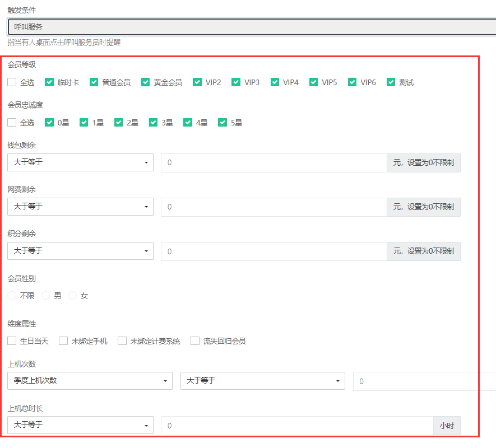Check the 流失回归会员 attribute
The width and height of the screenshot is (496, 448).
pos(195,341)
